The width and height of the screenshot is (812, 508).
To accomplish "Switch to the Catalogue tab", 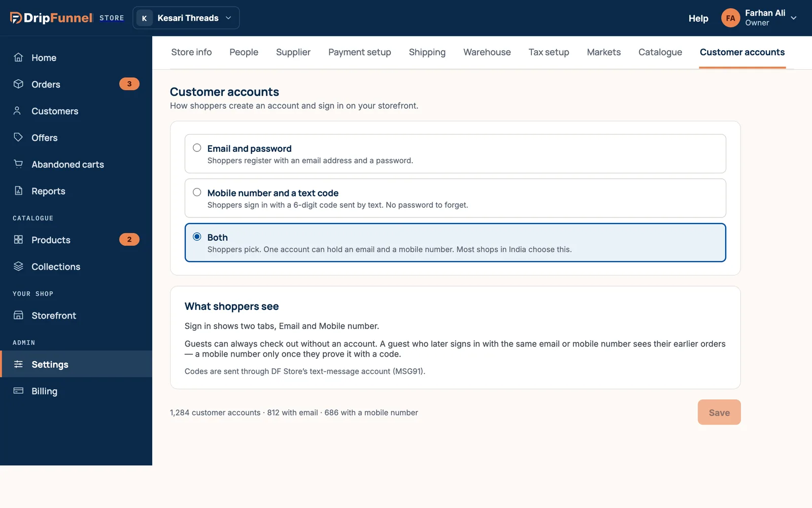I will 660,52.
